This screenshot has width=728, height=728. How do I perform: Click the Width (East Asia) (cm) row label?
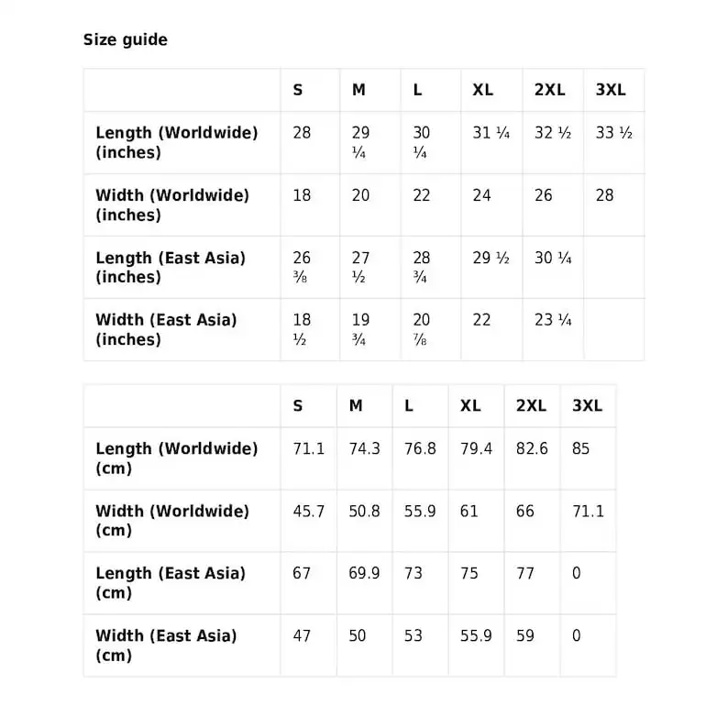pos(166,645)
